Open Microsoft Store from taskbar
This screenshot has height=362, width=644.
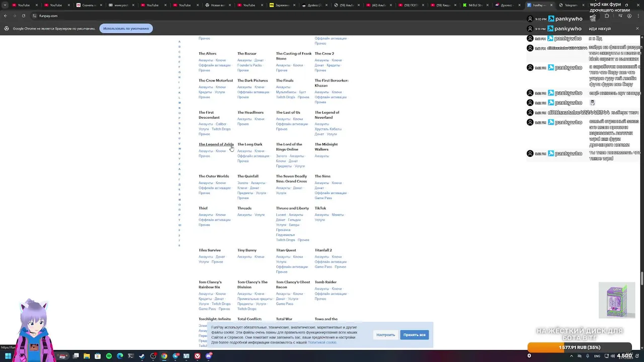tap(98, 356)
